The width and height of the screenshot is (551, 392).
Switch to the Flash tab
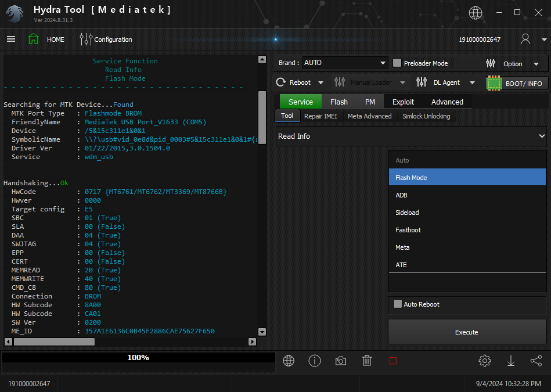pos(338,102)
